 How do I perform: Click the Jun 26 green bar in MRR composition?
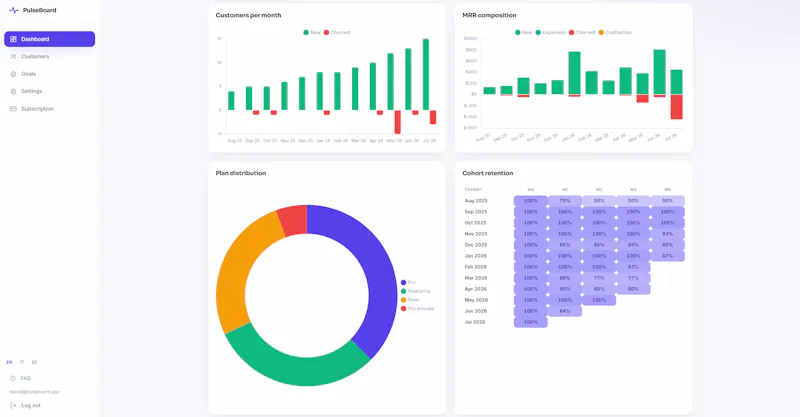(x=660, y=72)
